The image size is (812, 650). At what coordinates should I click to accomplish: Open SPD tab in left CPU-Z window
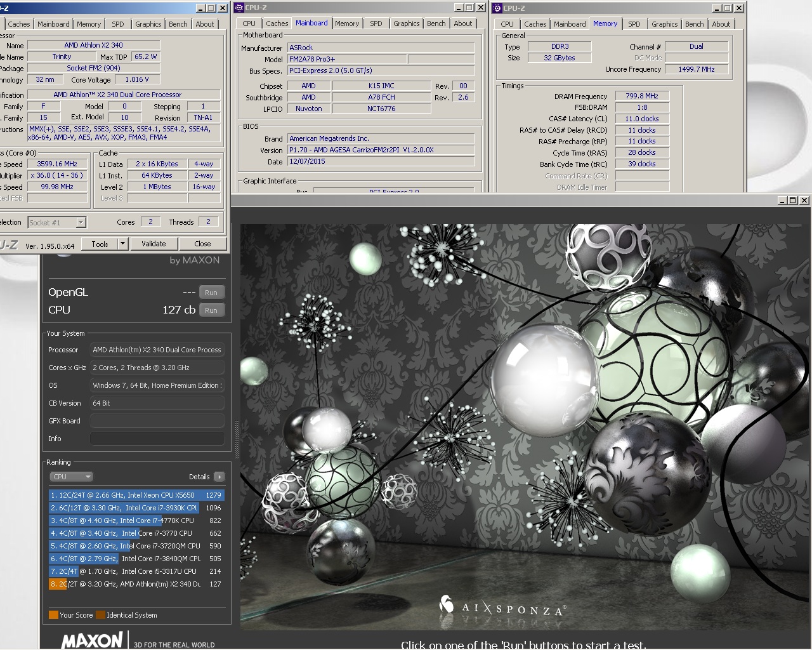(x=118, y=24)
